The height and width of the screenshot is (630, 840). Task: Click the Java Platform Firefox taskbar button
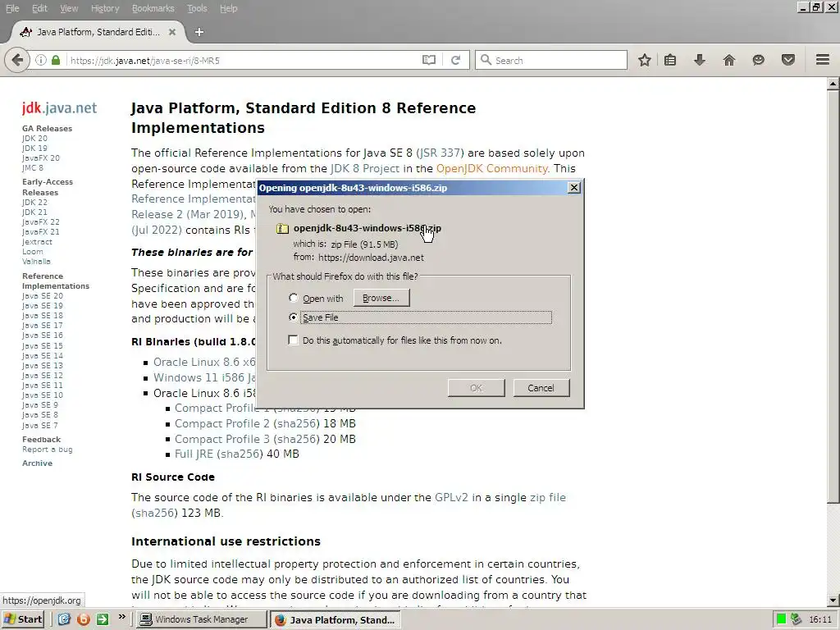335,620
